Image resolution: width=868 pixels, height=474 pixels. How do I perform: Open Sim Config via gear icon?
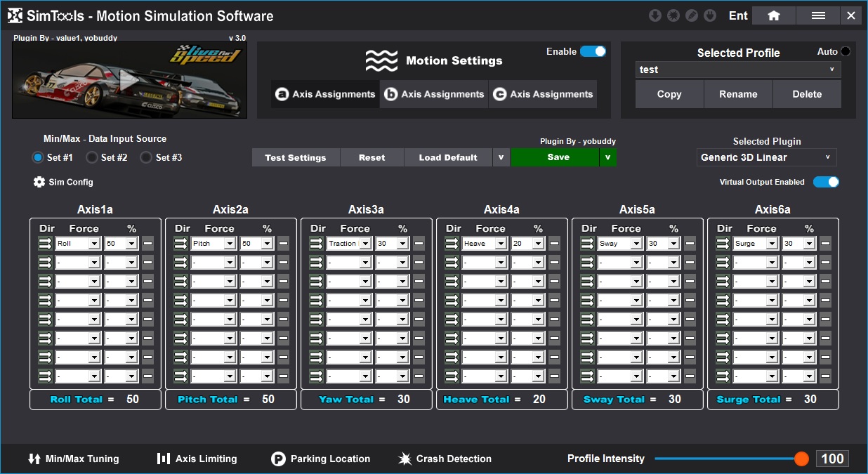click(x=39, y=182)
